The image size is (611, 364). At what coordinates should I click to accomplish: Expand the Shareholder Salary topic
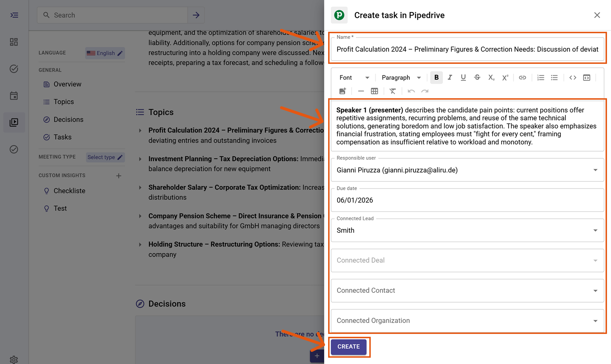pos(140,188)
